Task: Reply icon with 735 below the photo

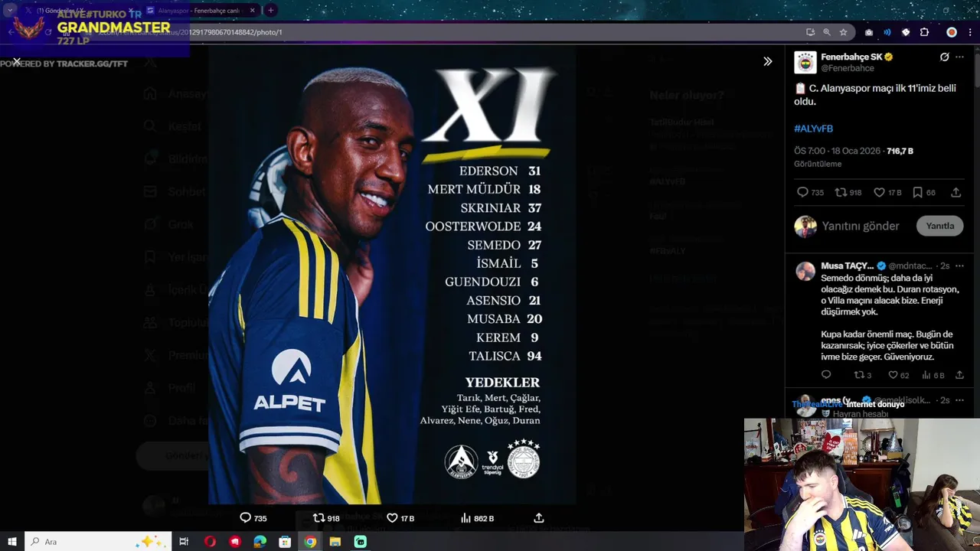Action: click(x=245, y=518)
